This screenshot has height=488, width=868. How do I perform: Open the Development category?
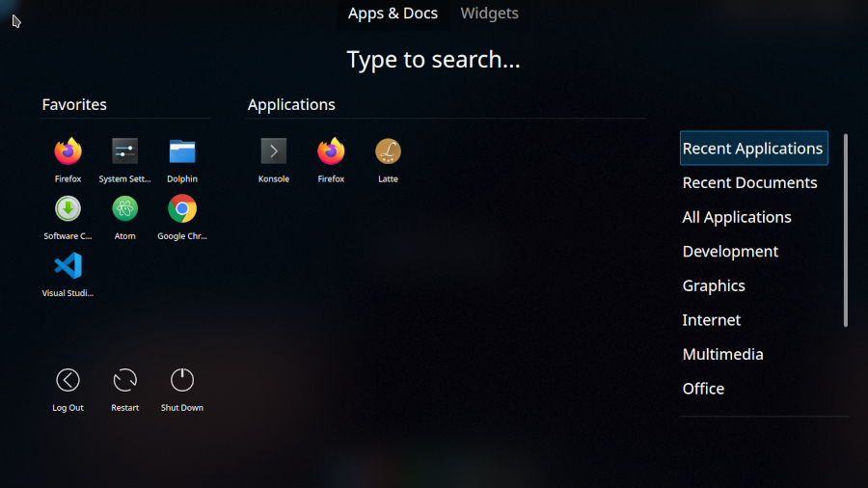point(730,252)
